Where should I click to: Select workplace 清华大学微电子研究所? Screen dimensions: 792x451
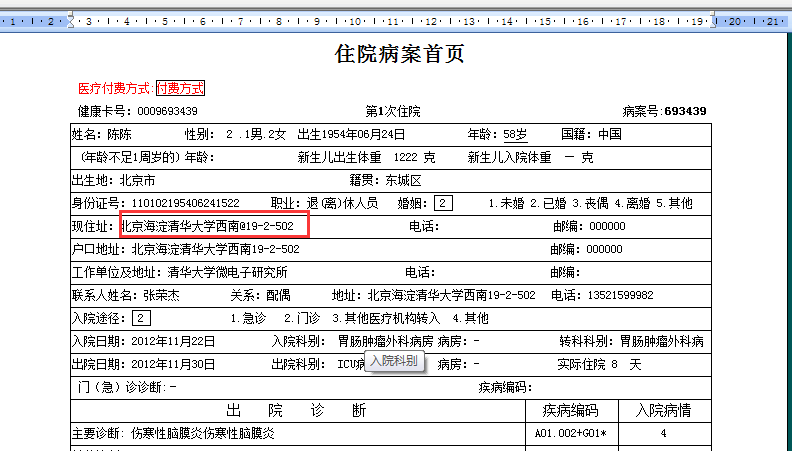click(x=227, y=273)
